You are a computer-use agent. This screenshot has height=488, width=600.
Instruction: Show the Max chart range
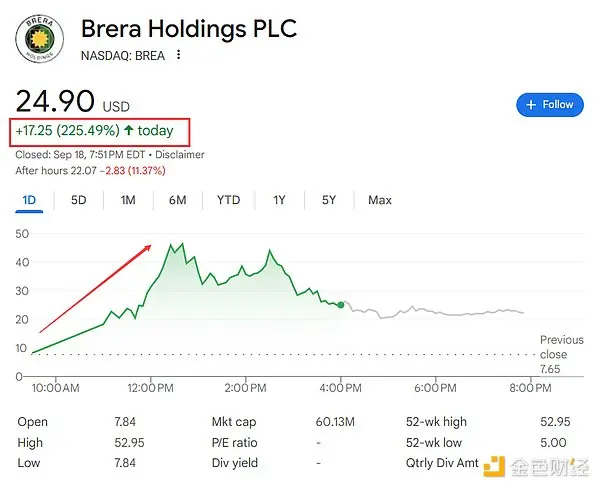[380, 200]
